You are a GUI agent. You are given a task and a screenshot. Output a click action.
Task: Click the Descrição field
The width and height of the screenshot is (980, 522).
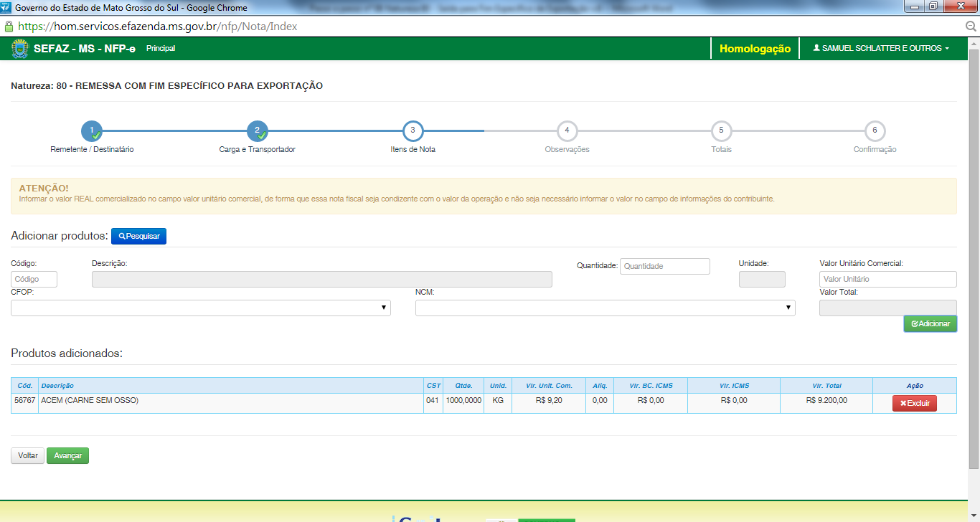(x=322, y=279)
